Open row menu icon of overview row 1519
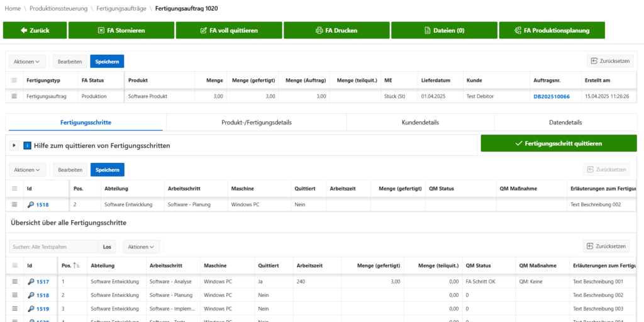 [x=15, y=308]
